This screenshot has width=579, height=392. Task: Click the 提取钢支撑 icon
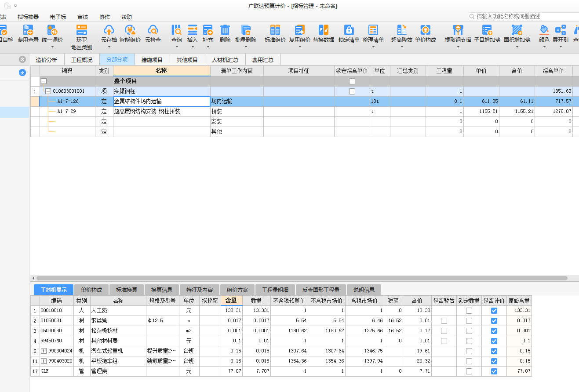point(458,30)
